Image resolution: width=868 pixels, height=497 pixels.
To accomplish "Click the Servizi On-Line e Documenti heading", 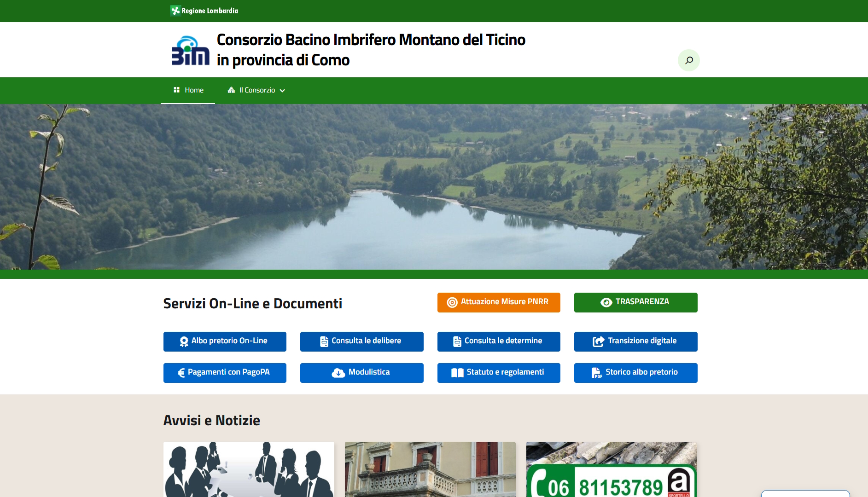I will click(253, 304).
